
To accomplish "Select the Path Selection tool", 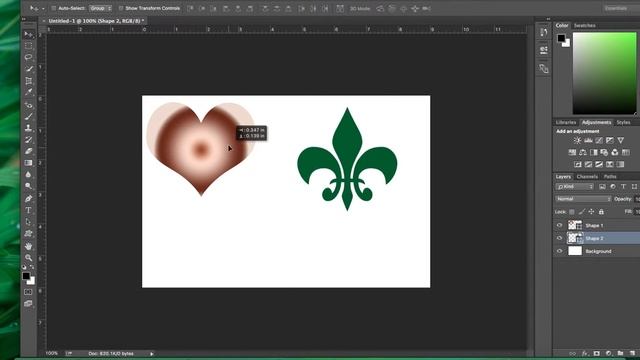I will pos(28,222).
